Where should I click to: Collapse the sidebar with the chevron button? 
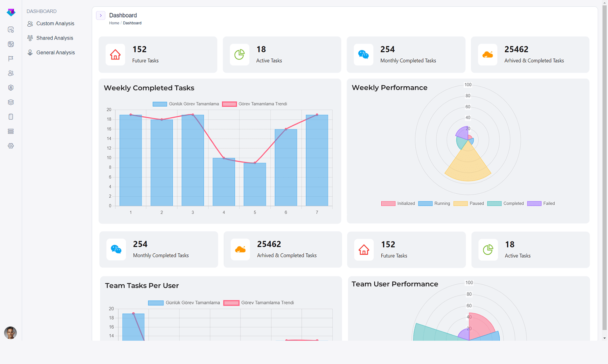(x=101, y=16)
